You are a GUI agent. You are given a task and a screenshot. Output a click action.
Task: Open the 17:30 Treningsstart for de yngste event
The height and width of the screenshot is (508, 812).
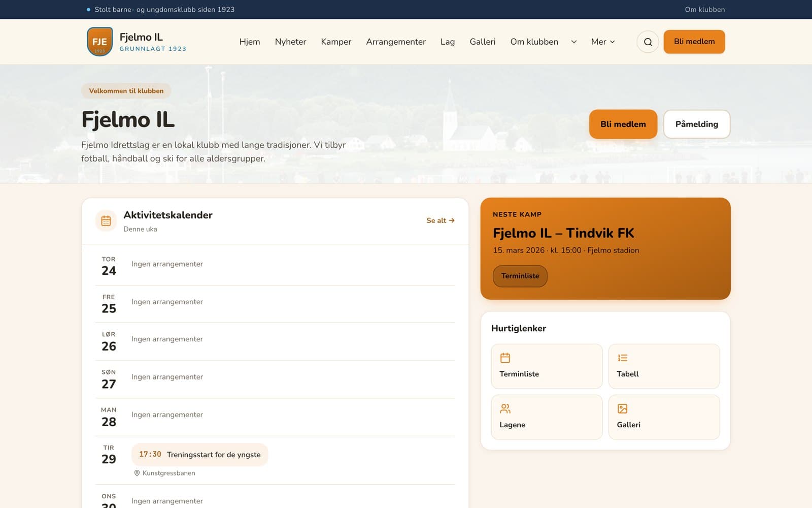coord(199,455)
